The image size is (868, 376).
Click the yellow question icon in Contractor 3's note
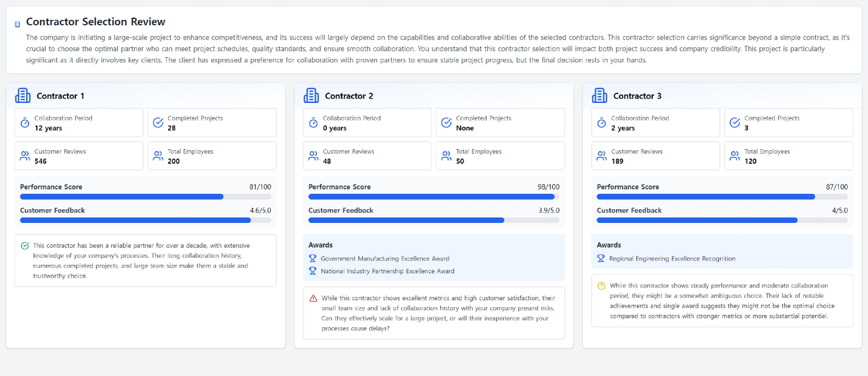pyautogui.click(x=601, y=286)
